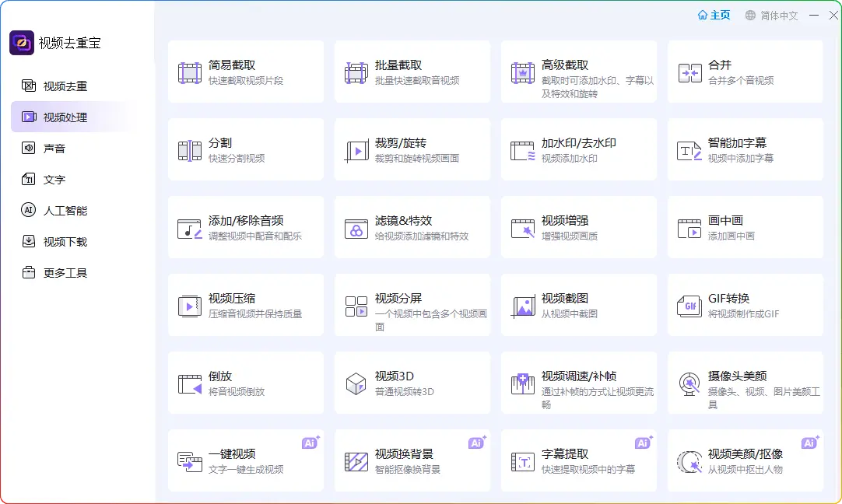
Task: Go to the 人工智能 sidebar category
Action: 65,211
